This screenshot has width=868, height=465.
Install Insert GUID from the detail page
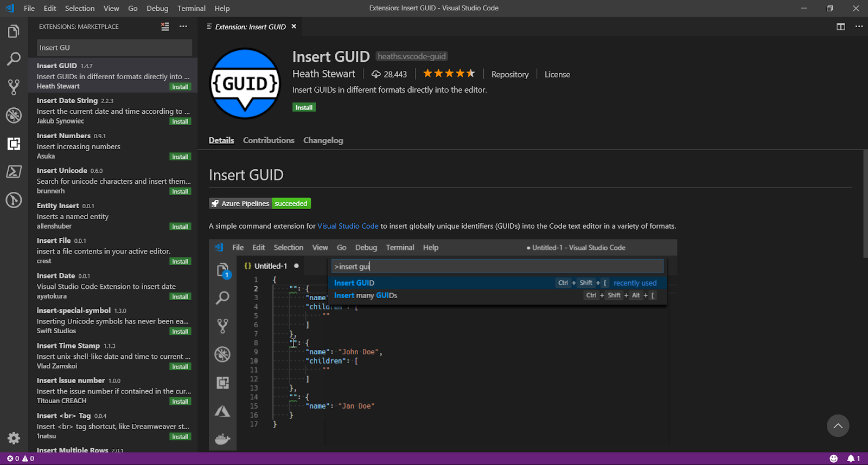click(x=304, y=107)
